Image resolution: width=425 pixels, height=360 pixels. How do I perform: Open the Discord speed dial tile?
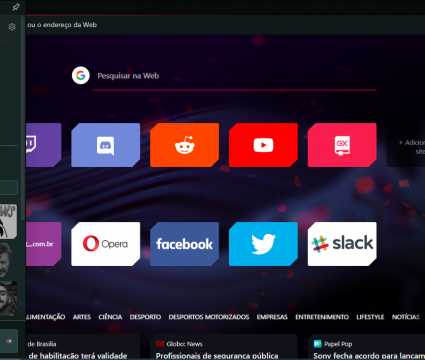pos(106,145)
